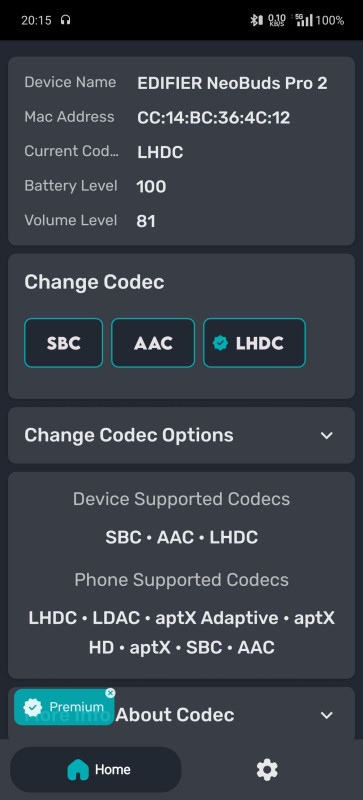Tap the Premium verified badge icon

point(33,707)
